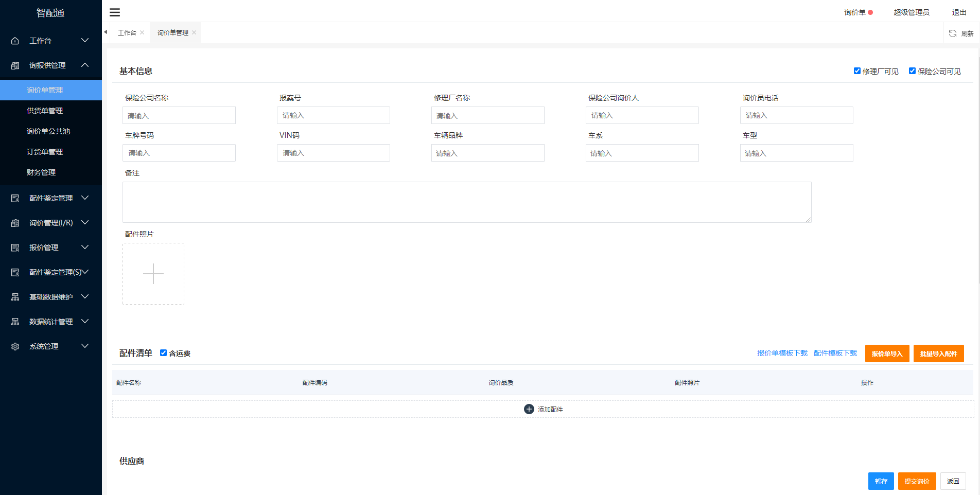Click the 车系 input field

click(x=642, y=153)
